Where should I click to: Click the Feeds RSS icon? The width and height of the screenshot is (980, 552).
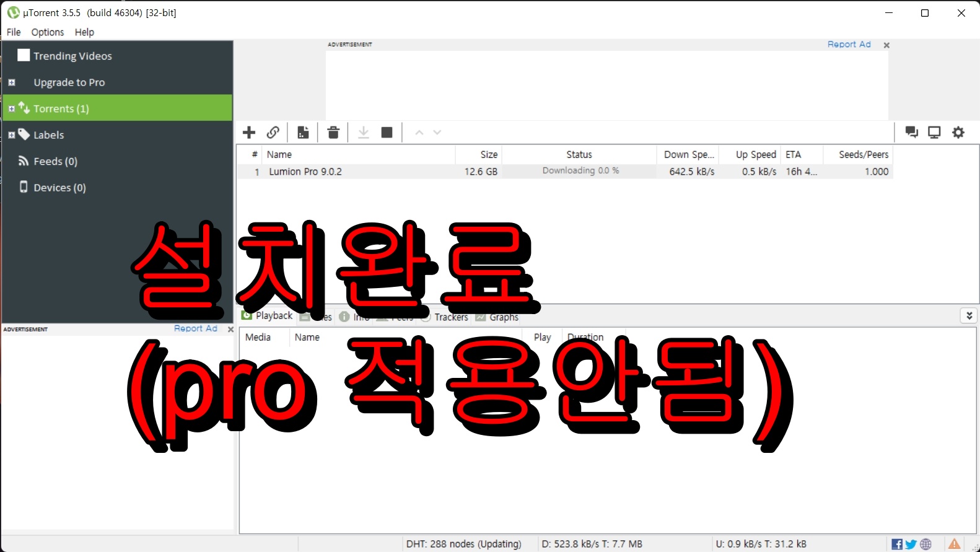[24, 161]
